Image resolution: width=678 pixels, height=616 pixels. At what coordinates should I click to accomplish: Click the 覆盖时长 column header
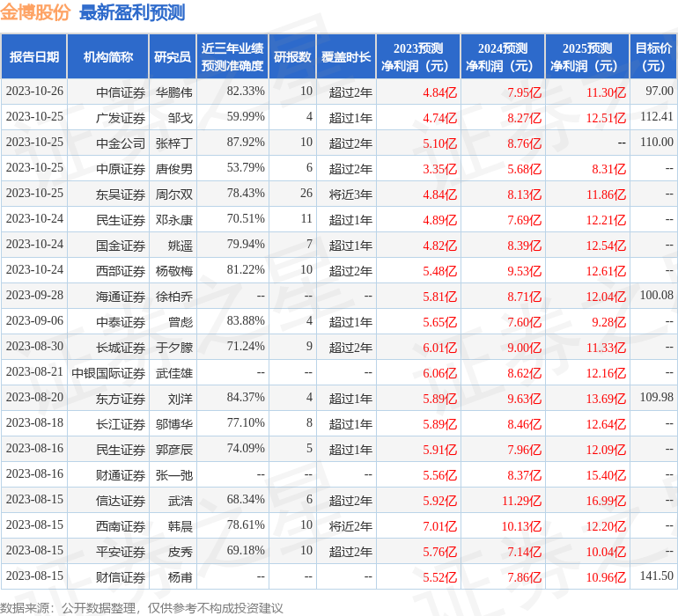pos(346,56)
